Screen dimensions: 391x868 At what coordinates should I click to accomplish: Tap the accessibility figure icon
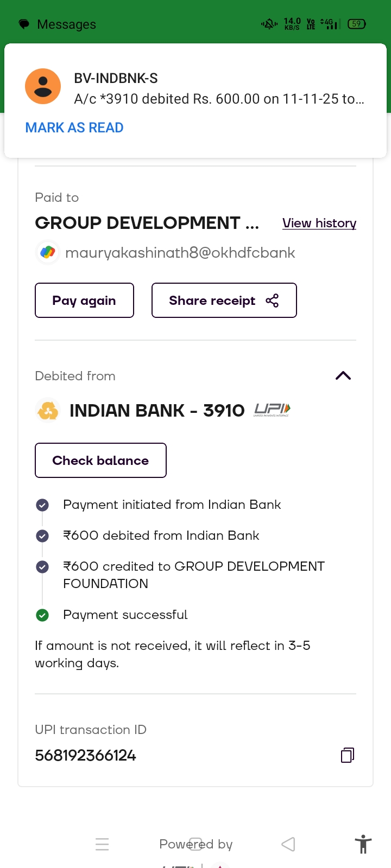tap(363, 845)
